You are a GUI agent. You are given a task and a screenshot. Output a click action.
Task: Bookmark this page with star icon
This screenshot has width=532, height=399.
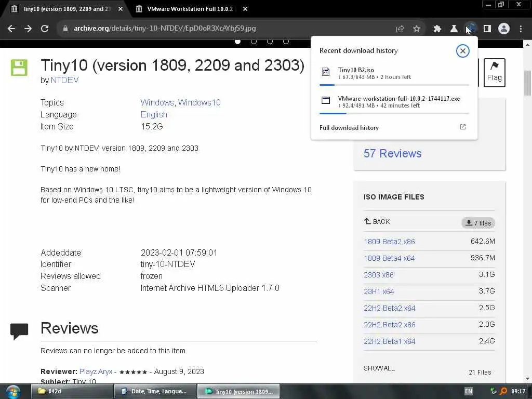[x=416, y=29]
